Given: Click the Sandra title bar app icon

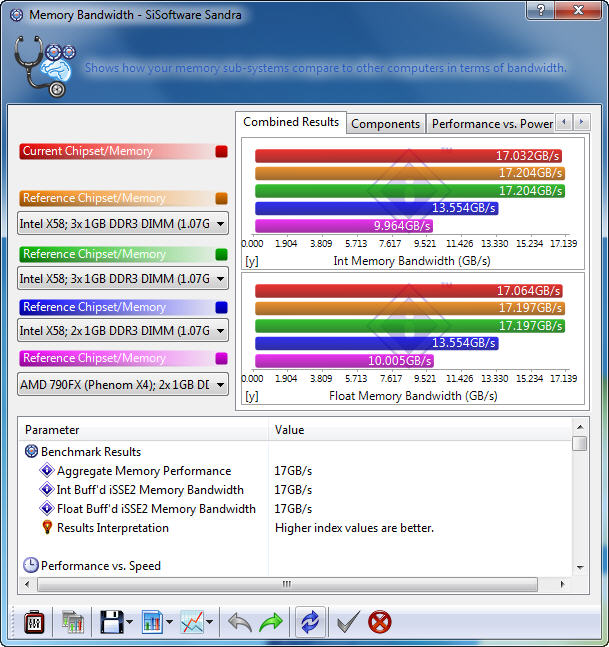Looking at the screenshot, I should pyautogui.click(x=17, y=15).
